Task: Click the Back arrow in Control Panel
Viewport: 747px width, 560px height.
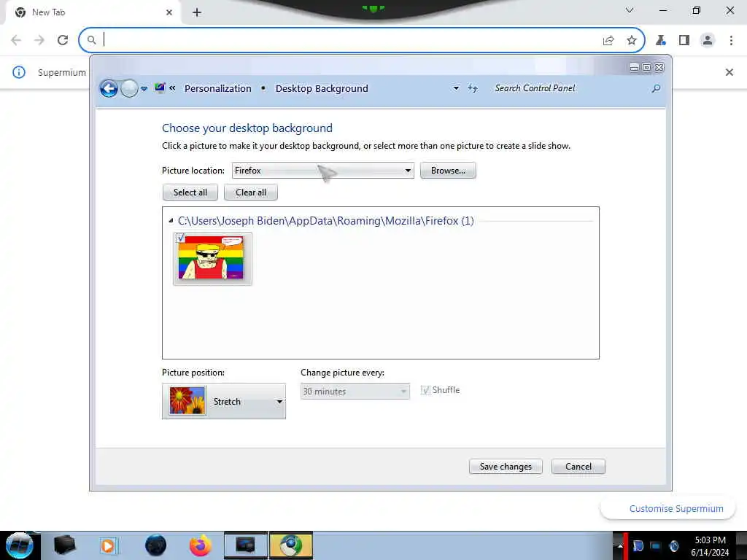Action: click(x=109, y=88)
